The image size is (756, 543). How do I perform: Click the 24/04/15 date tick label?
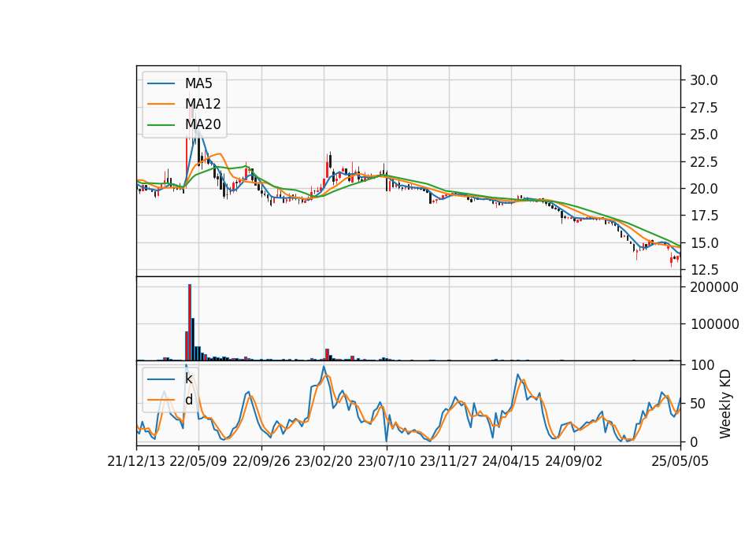pyautogui.click(x=511, y=461)
